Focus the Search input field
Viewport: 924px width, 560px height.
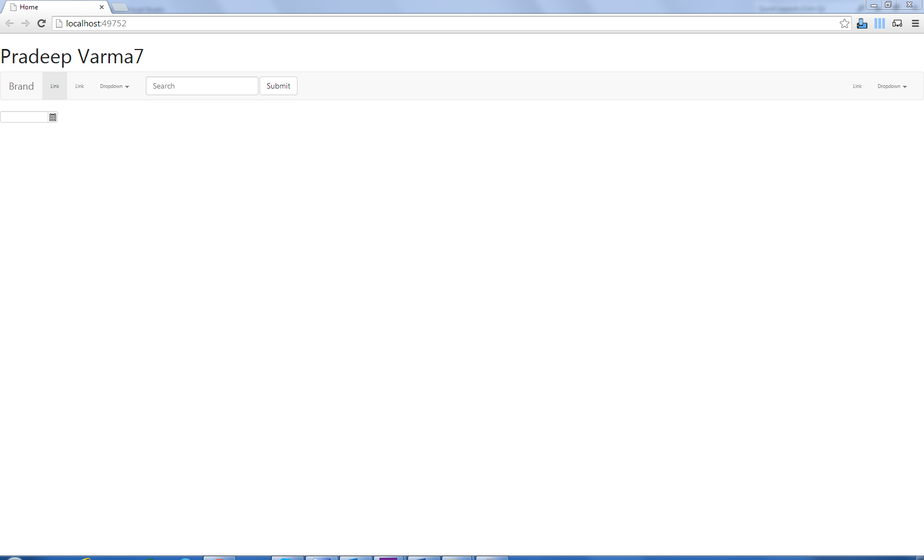(x=202, y=86)
